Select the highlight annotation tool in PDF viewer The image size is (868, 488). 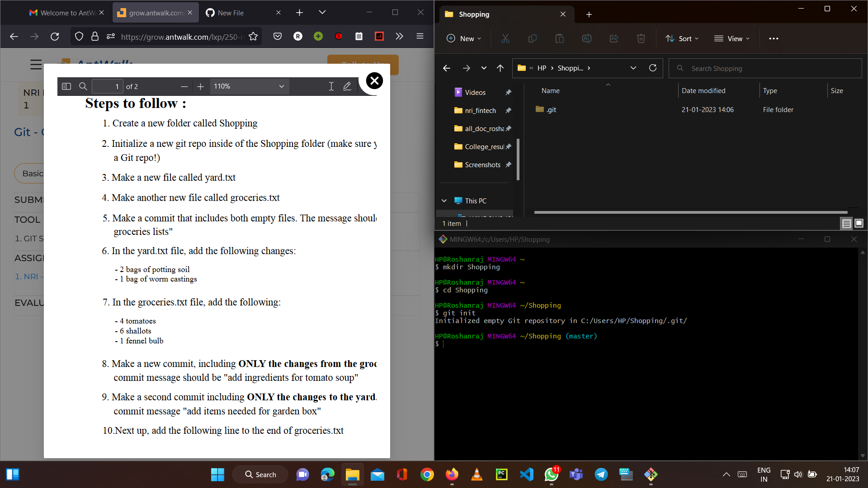[x=347, y=86]
